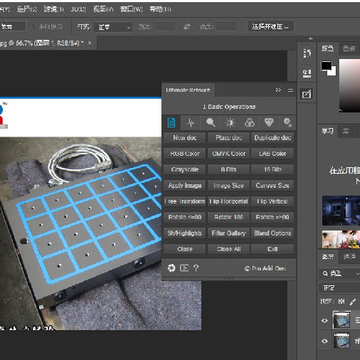Open the document-page category icon in Ultimate Retouch
This screenshot has height=360, width=360.
tap(171, 123)
